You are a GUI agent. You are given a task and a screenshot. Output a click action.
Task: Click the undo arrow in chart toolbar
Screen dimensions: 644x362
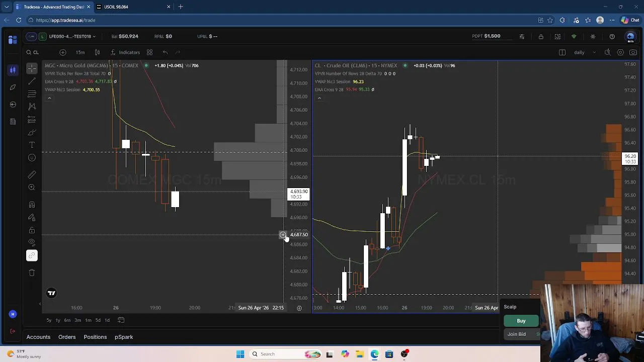pos(165,52)
